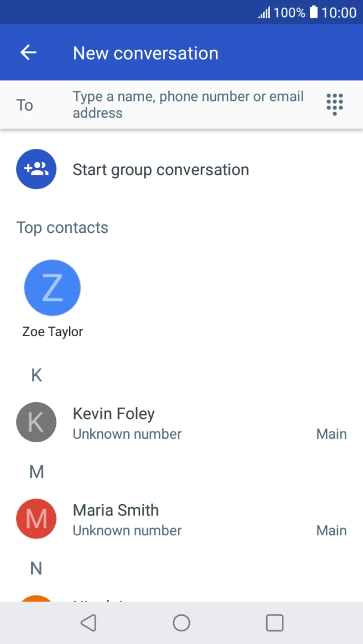Tap Kevin Foley's gray K avatar
The width and height of the screenshot is (363, 644).
tap(36, 423)
